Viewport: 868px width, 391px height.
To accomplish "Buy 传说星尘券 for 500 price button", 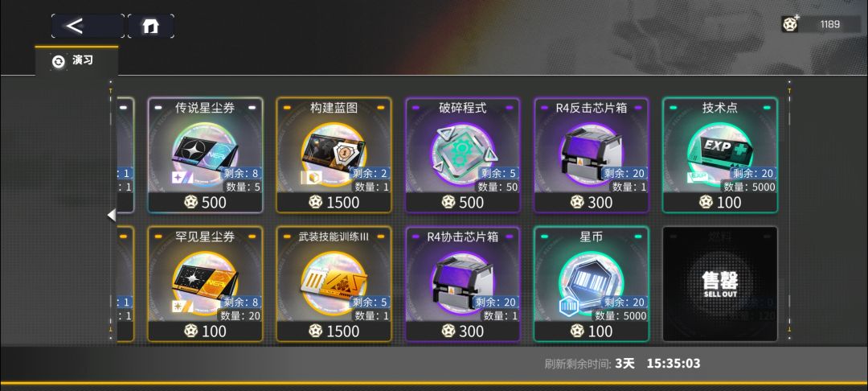I will (x=206, y=202).
